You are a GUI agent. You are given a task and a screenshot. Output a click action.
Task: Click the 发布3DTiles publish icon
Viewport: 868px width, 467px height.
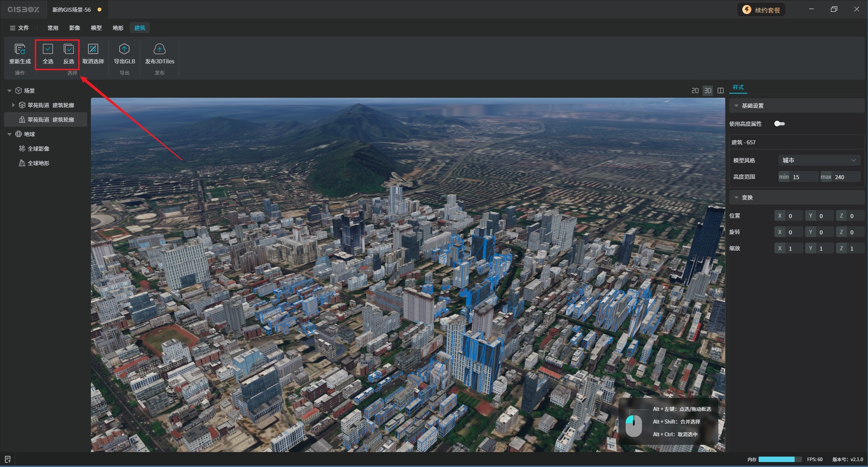(159, 49)
